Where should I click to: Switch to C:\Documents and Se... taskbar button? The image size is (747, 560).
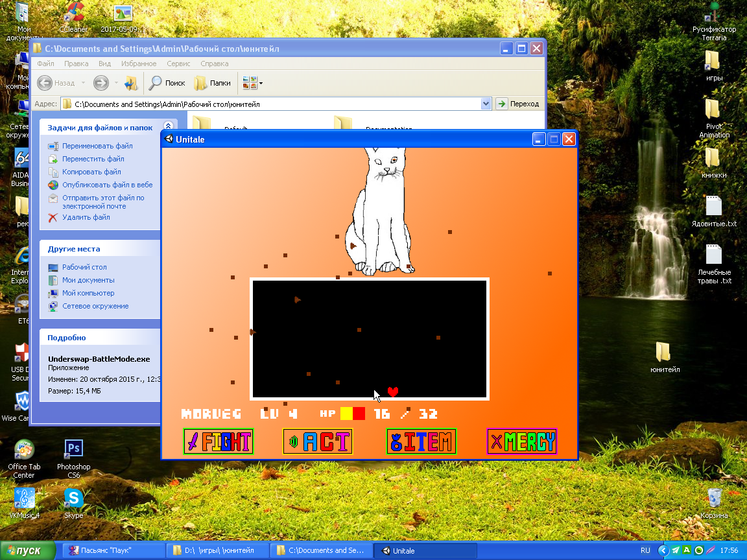[321, 550]
